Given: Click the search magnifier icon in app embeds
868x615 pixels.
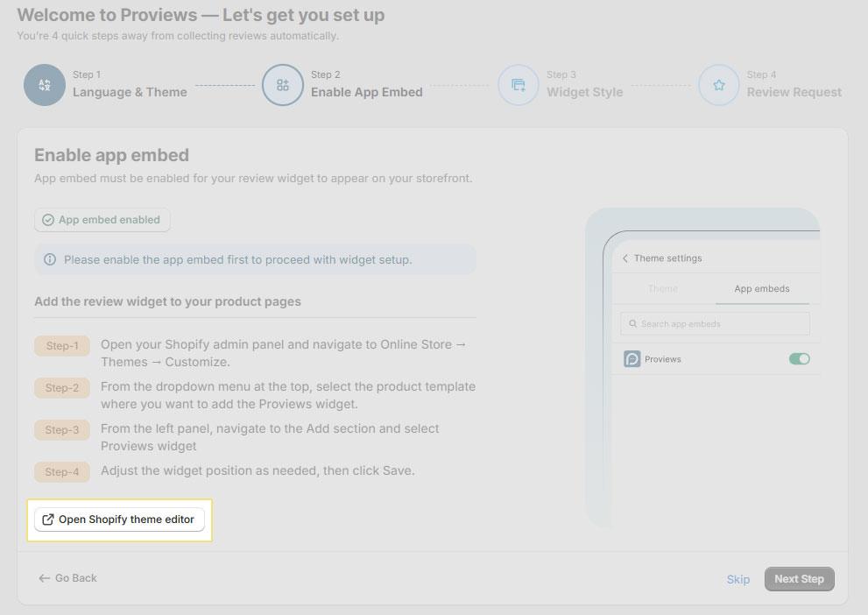Looking at the screenshot, I should (632, 324).
